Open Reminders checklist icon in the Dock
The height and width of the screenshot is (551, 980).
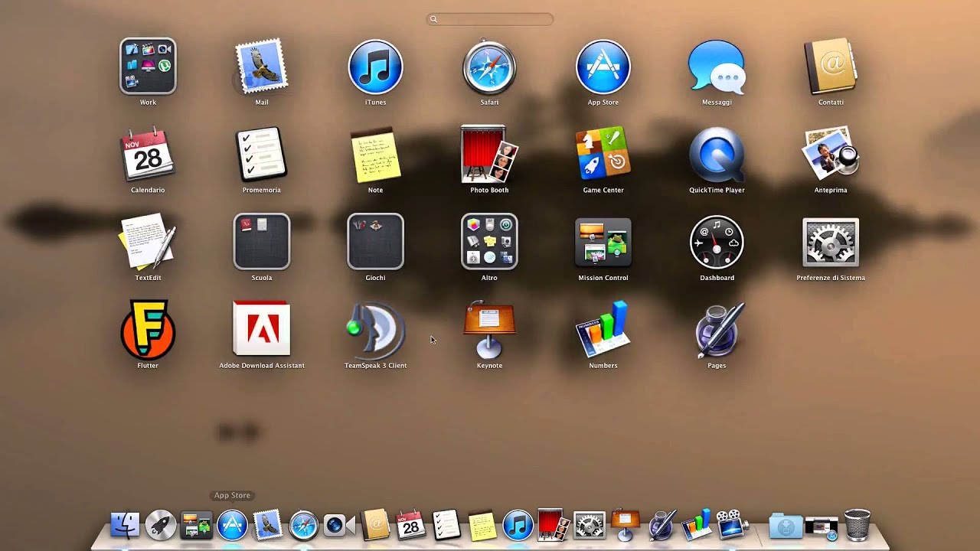point(446,526)
